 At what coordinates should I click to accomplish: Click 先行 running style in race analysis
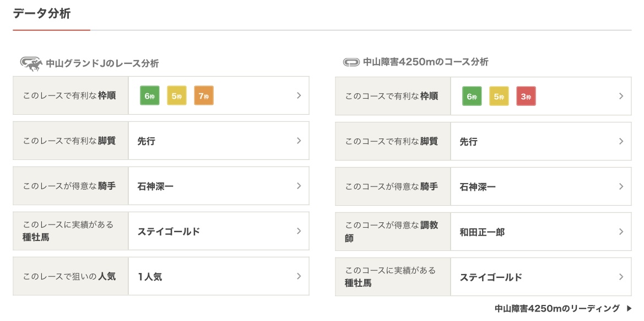point(146,141)
